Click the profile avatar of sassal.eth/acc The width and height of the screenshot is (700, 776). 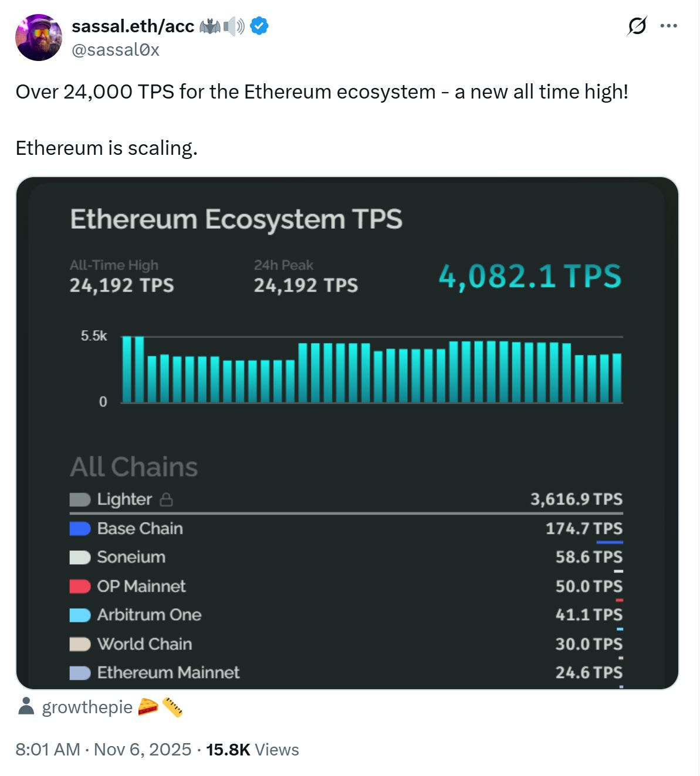[x=38, y=37]
